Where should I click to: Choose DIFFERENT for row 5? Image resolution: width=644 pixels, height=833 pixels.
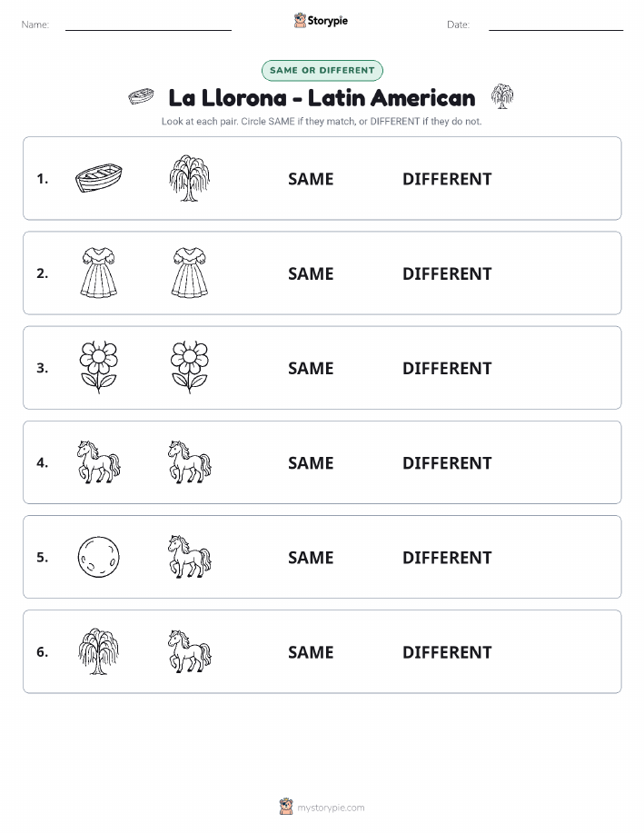447,557
